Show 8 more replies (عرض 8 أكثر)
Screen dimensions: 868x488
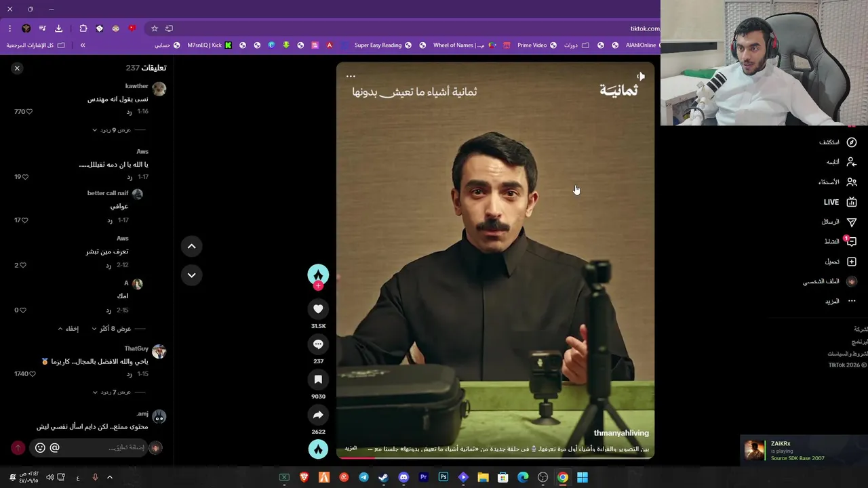[113, 329]
